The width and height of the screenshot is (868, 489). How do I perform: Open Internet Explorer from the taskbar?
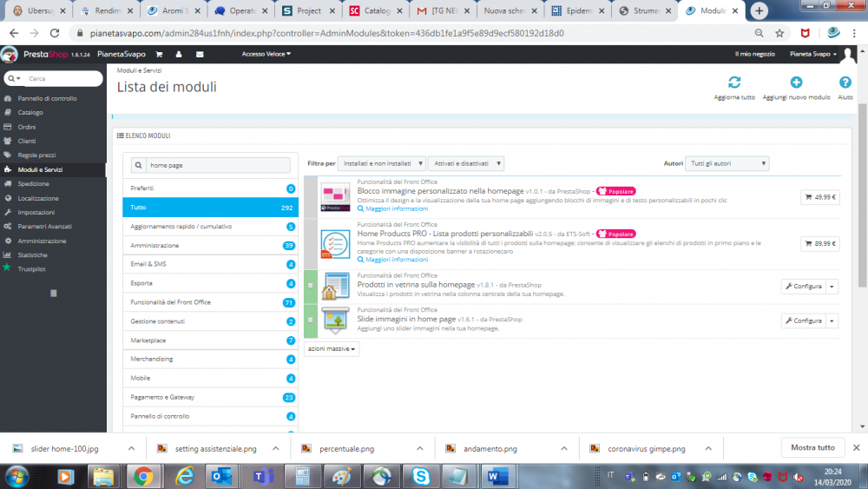[x=184, y=476]
